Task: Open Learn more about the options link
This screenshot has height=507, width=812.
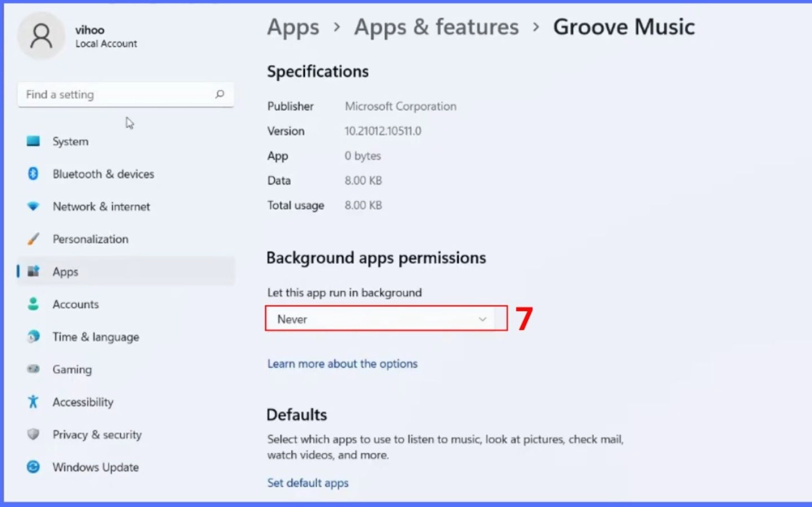Action: pos(342,363)
